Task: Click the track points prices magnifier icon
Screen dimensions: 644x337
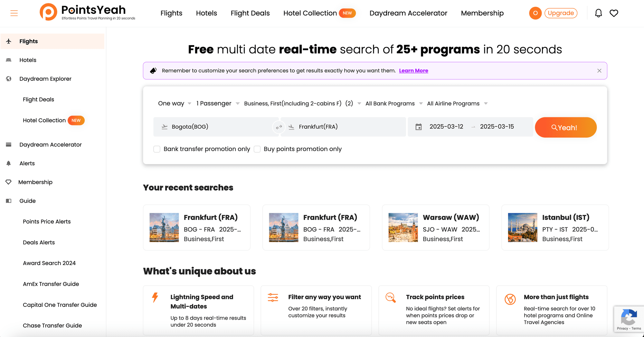Action: click(391, 297)
